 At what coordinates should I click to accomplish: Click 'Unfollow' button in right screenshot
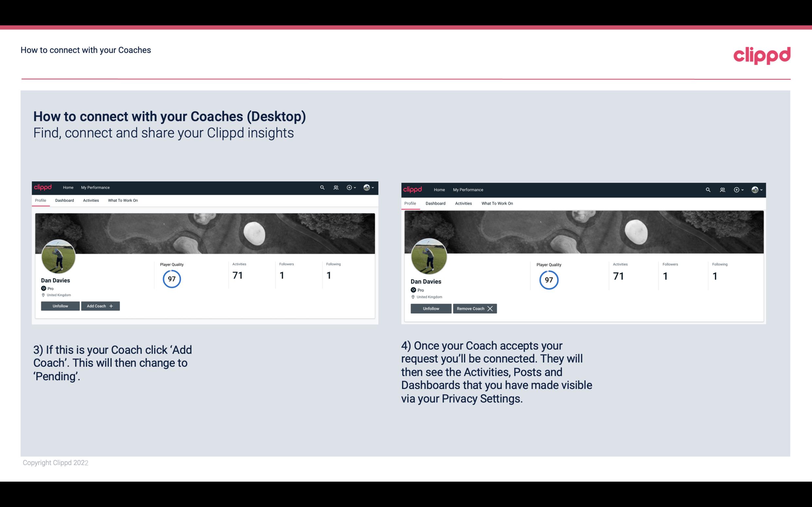tap(431, 308)
